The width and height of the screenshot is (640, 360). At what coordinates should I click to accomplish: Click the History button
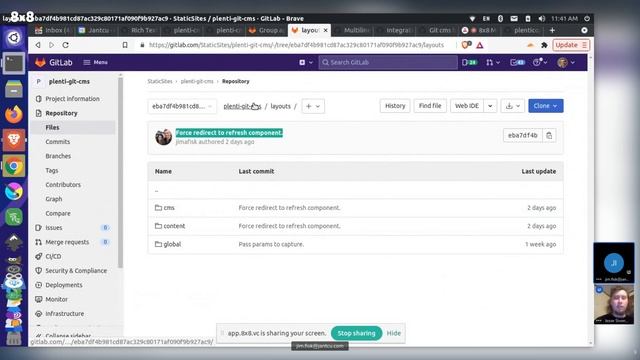coord(395,106)
